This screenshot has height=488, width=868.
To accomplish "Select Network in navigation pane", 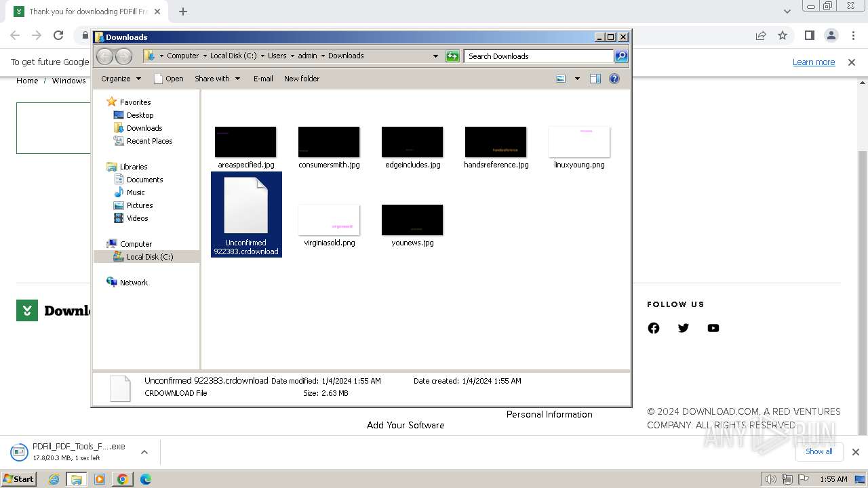I will click(134, 283).
